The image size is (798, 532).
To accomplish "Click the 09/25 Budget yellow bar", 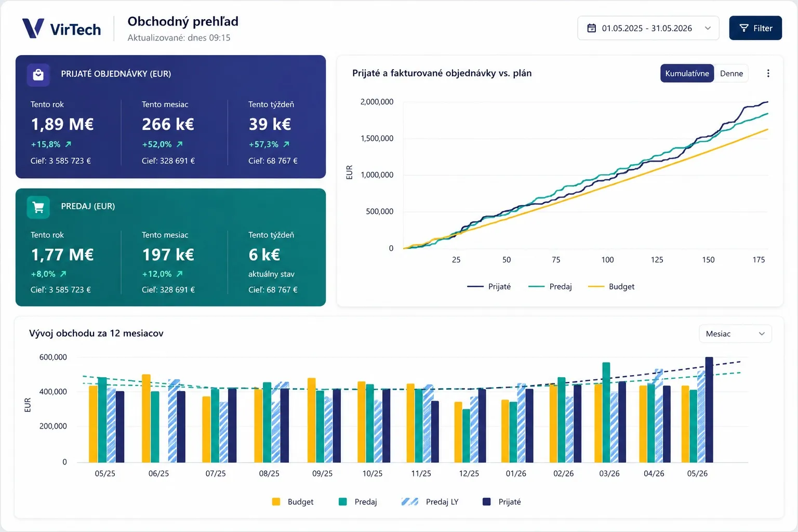I will pos(312,420).
